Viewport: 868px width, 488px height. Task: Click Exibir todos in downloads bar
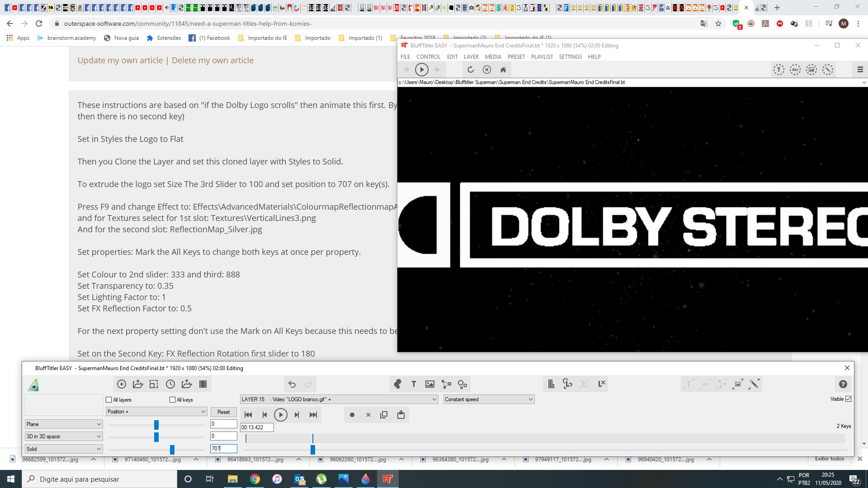click(x=830, y=459)
